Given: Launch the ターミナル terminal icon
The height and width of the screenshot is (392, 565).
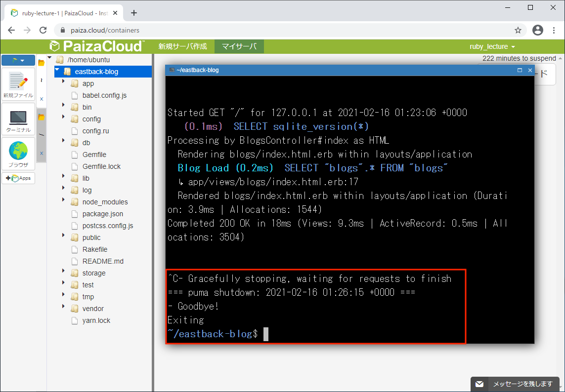Looking at the screenshot, I should 18,119.
